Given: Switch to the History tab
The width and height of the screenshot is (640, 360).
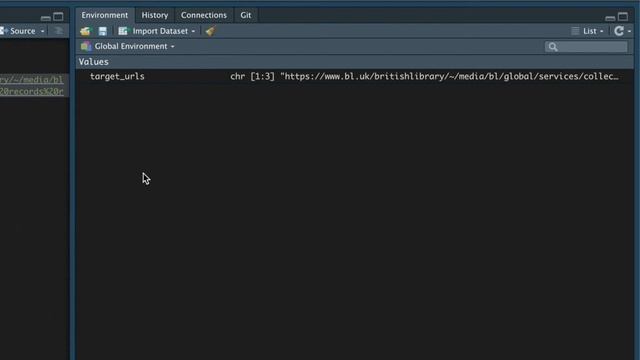Looking at the screenshot, I should (x=155, y=15).
